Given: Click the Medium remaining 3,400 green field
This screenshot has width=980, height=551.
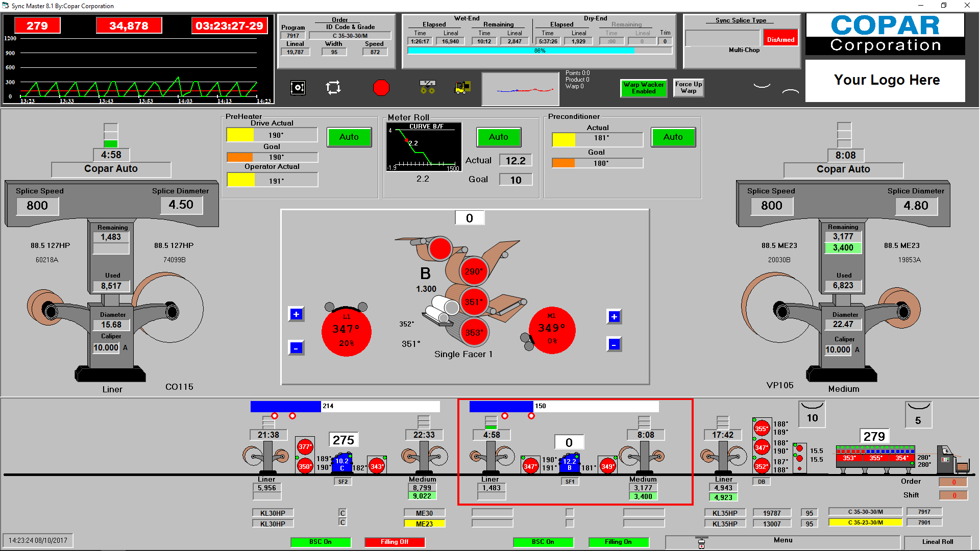Looking at the screenshot, I should click(843, 248).
